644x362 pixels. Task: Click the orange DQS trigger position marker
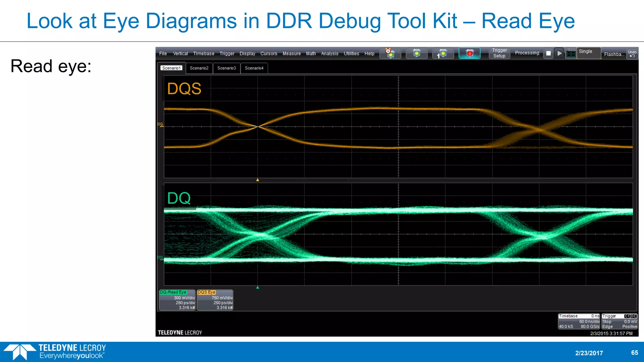coord(258,180)
